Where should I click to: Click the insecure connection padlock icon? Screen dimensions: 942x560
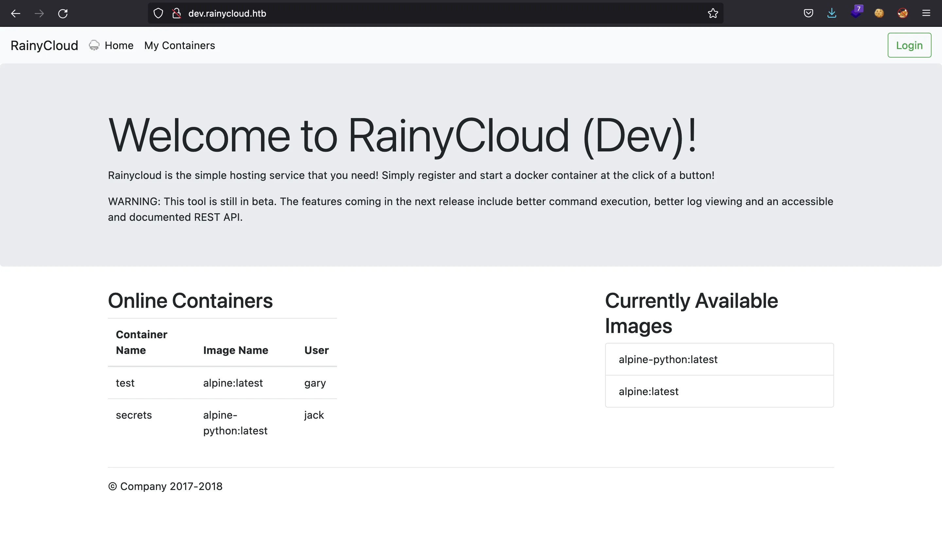point(177,13)
